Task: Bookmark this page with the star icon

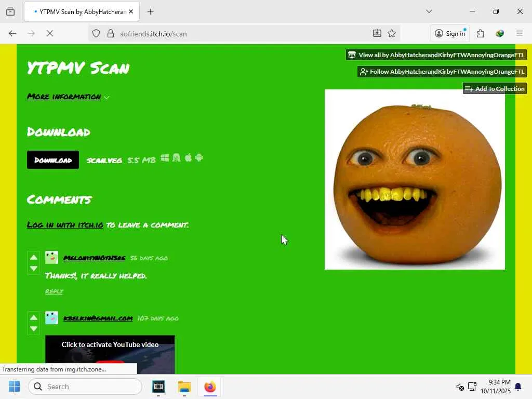Action: [392, 33]
